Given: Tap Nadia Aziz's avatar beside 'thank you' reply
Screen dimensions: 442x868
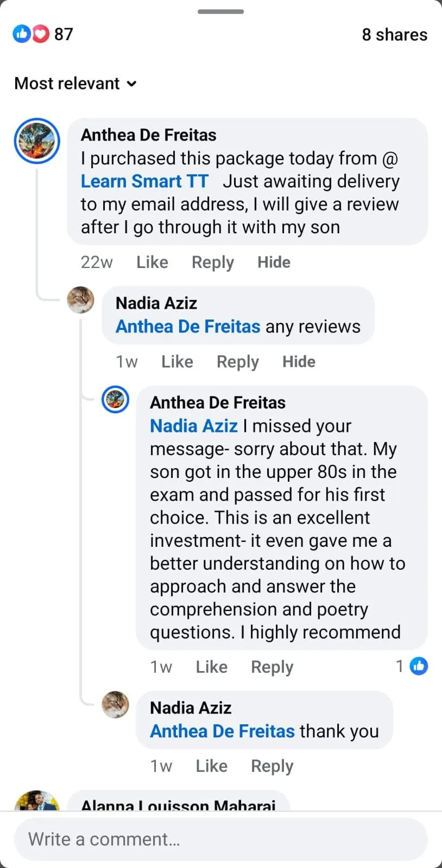Looking at the screenshot, I should [116, 705].
